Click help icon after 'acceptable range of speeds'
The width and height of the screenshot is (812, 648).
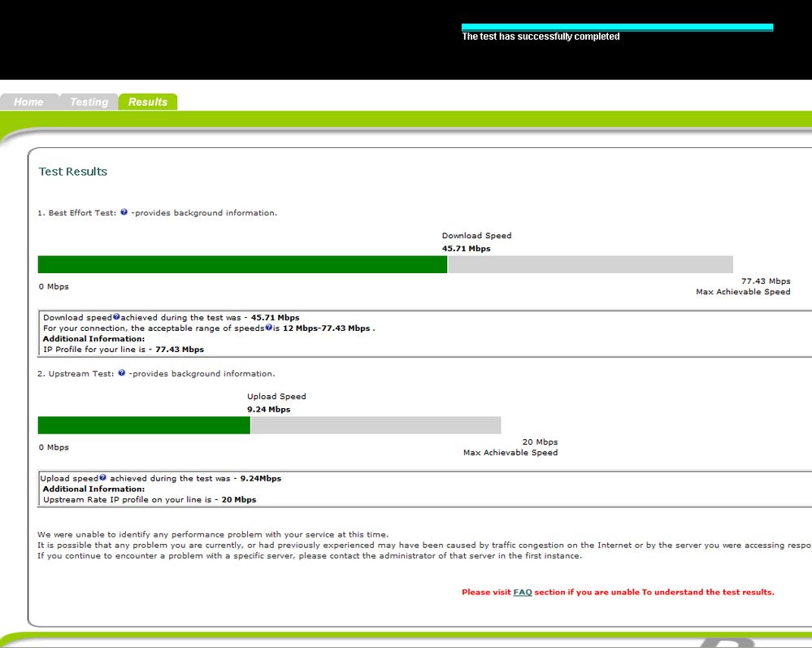pyautogui.click(x=268, y=327)
